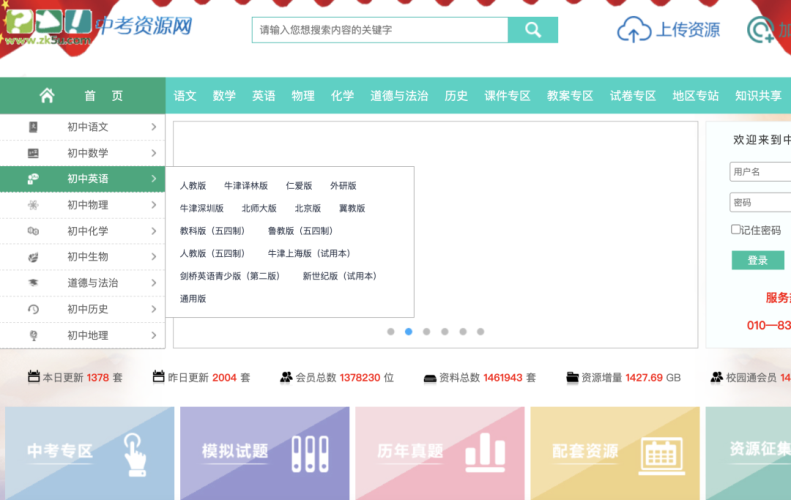Click the green 登录 button

(757, 260)
